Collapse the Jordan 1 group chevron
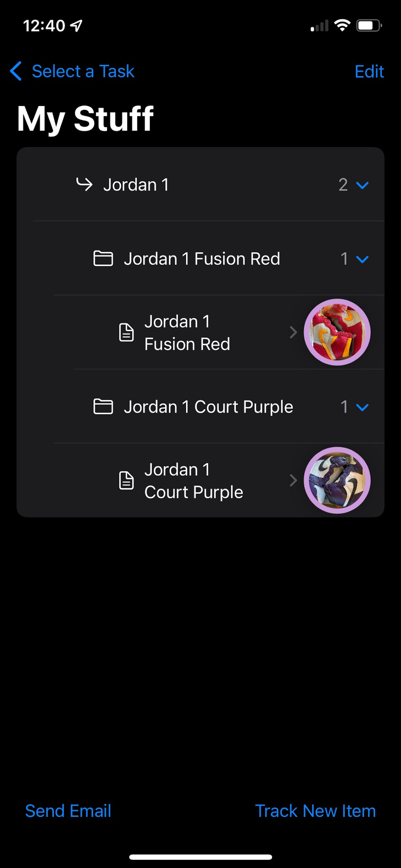 pos(362,185)
